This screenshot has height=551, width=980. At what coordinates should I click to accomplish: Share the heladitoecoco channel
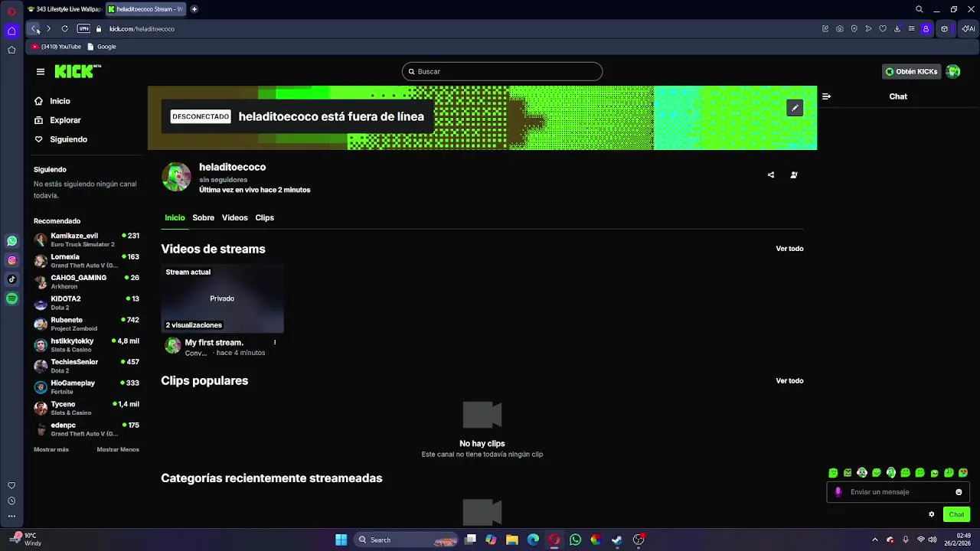tap(771, 174)
